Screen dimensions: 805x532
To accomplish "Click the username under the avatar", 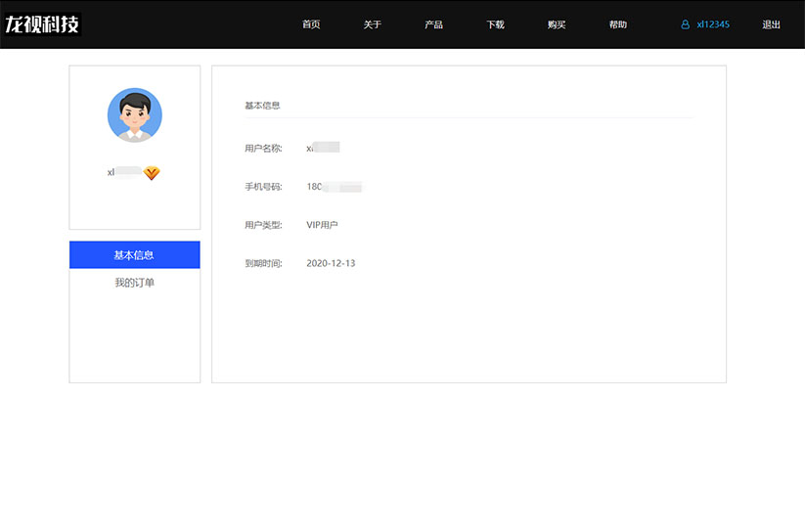I will 124,172.
